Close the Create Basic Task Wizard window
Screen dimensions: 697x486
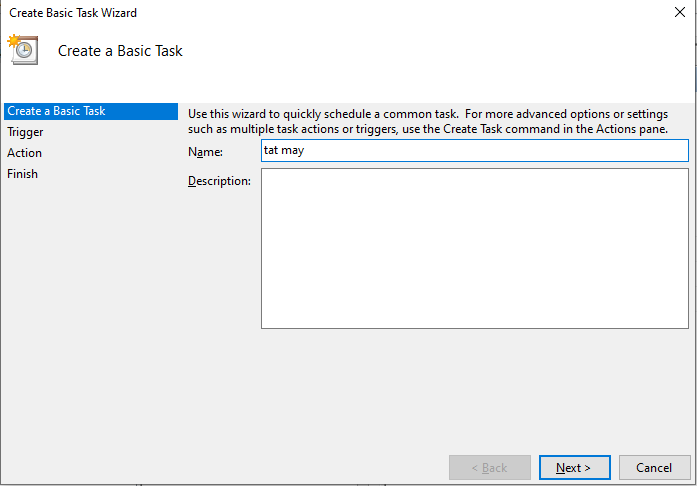click(x=680, y=12)
